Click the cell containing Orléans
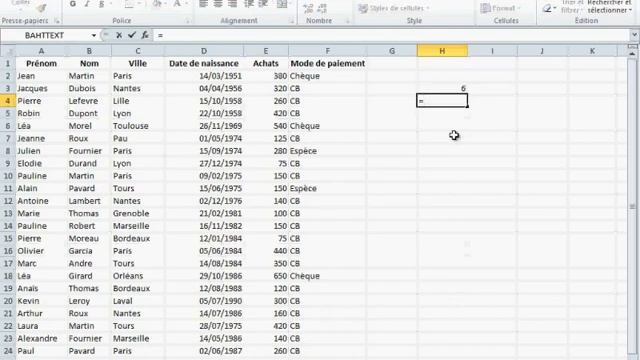Image resolution: width=640 pixels, height=360 pixels. pos(138,276)
